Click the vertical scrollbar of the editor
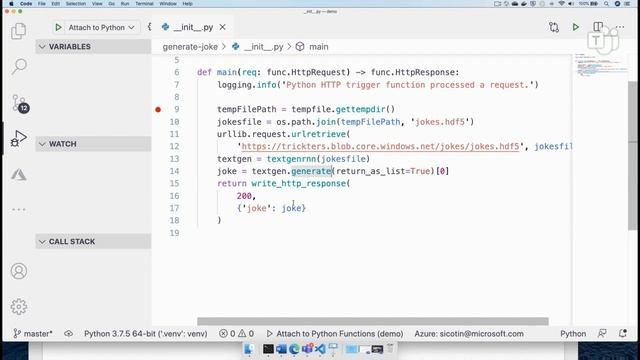The image size is (640, 360). pyautogui.click(x=633, y=155)
